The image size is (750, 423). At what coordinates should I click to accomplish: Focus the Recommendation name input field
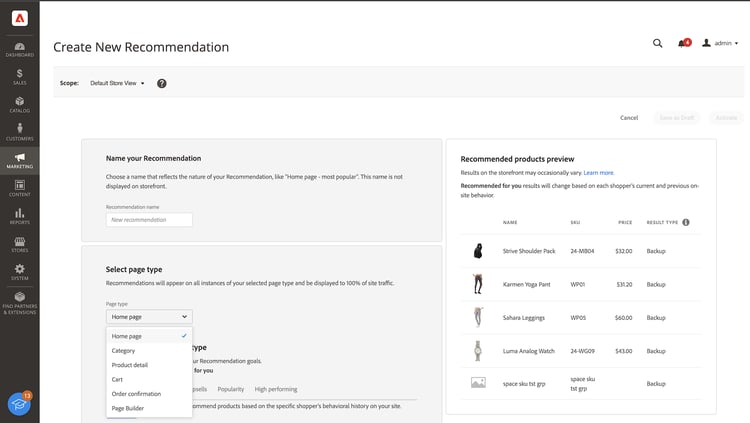point(149,219)
